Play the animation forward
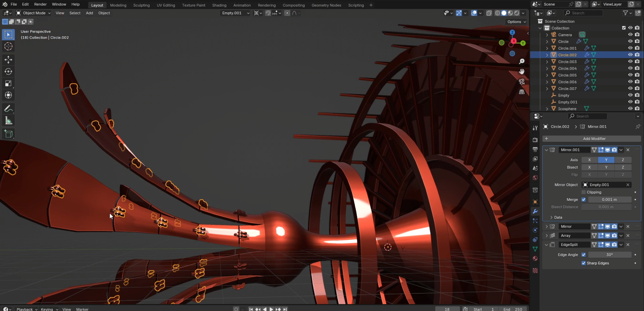Screen dimensions: 644x311 coord(271,309)
